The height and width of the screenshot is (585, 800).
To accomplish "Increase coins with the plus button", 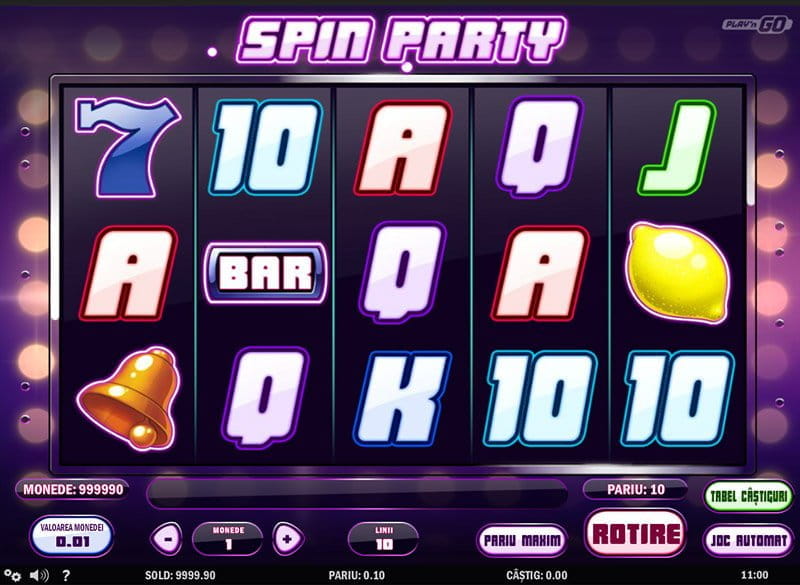I will [x=288, y=539].
